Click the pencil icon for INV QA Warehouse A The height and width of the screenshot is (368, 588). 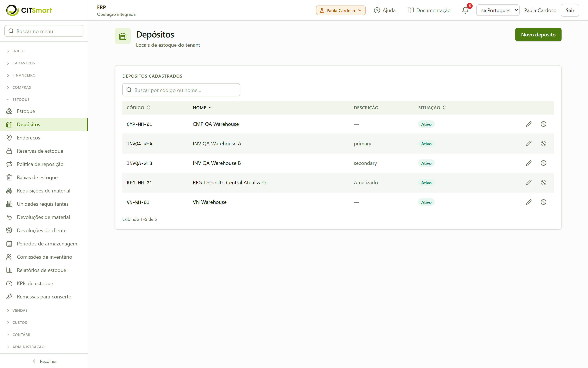pyautogui.click(x=529, y=144)
